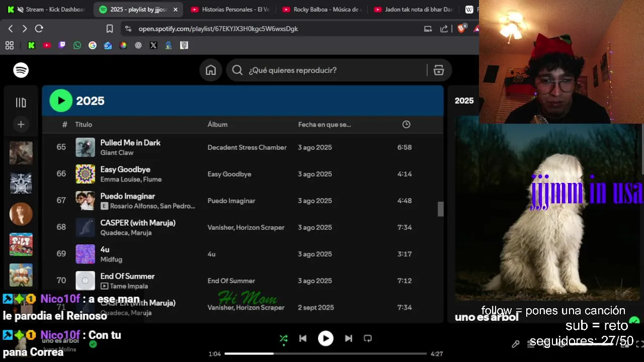View site information icon in address bar
This screenshot has height=362, width=644.
(x=128, y=29)
